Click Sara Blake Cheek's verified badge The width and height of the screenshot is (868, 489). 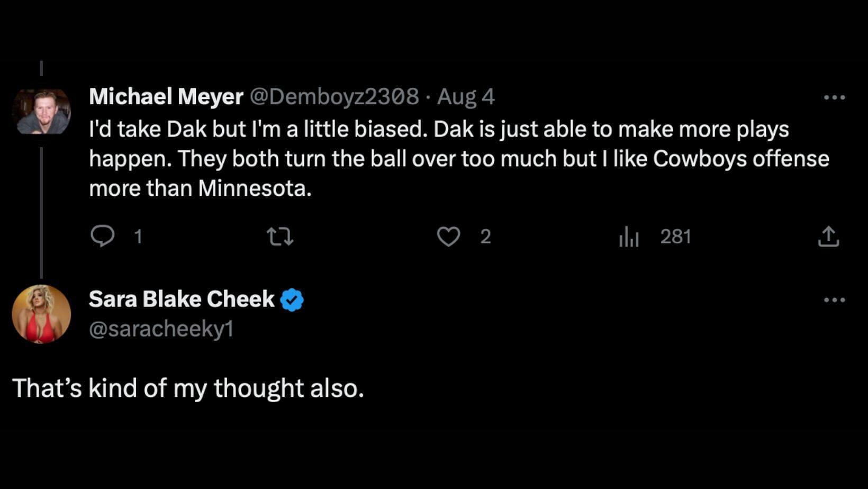tap(292, 300)
